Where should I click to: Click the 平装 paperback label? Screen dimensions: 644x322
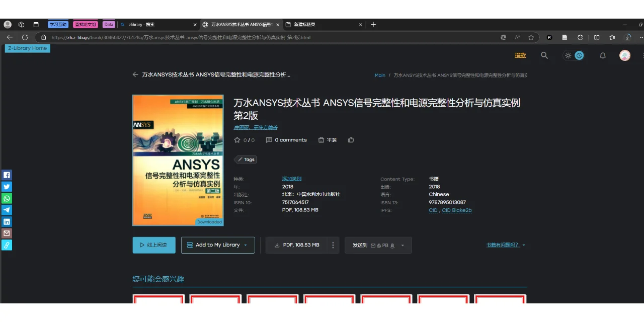pyautogui.click(x=328, y=140)
